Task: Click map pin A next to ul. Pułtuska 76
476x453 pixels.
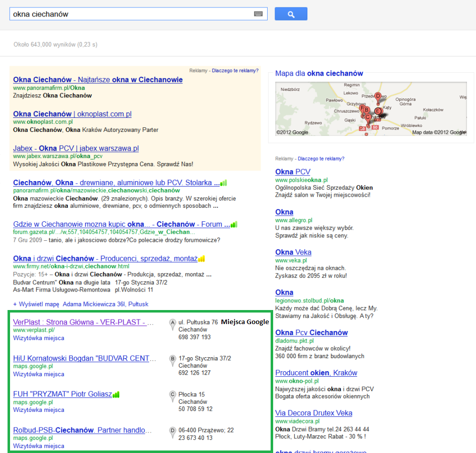Action: (x=172, y=325)
